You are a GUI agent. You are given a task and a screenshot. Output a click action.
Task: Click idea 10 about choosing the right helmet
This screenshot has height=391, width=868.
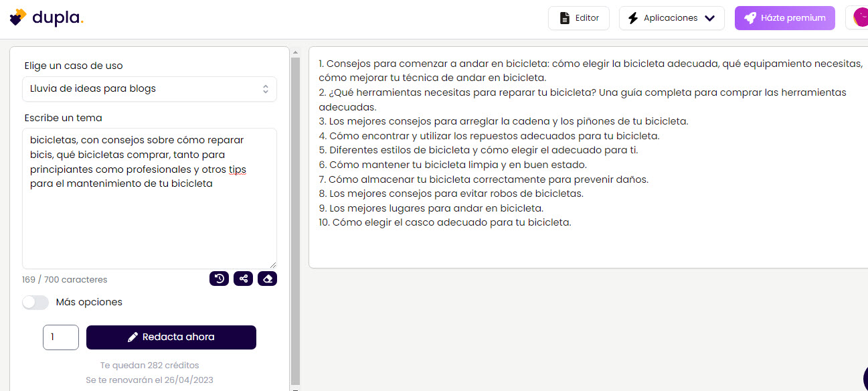pyautogui.click(x=445, y=222)
